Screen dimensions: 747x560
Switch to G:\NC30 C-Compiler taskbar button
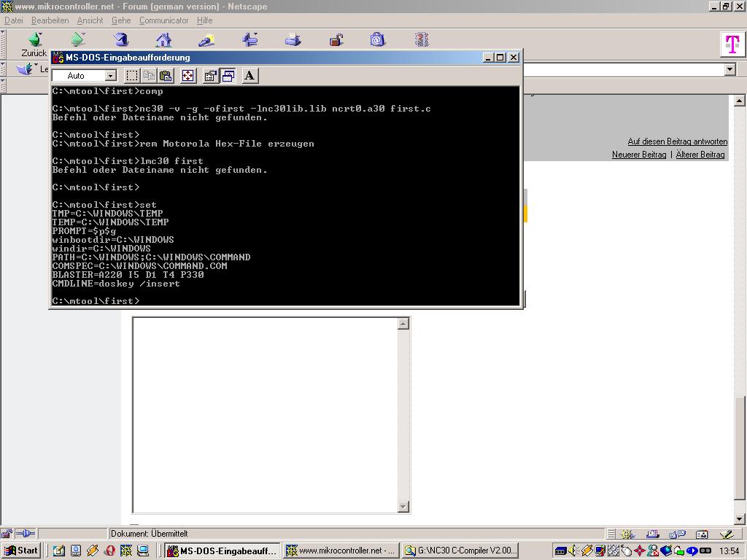(x=460, y=551)
